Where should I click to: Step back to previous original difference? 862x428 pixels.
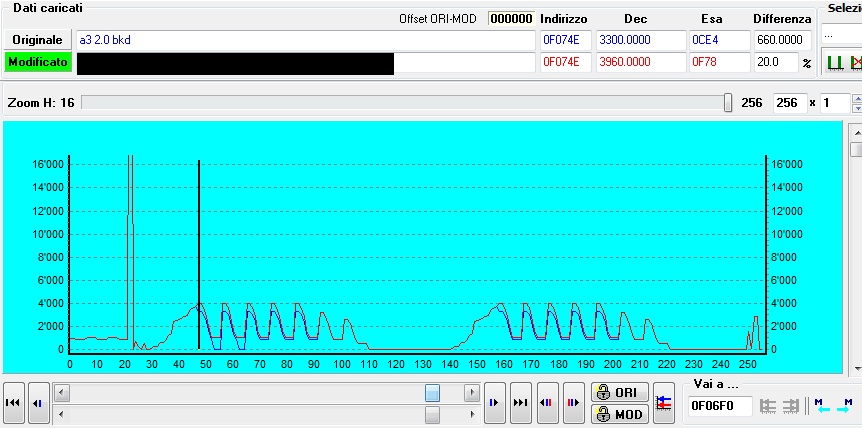coord(38,403)
